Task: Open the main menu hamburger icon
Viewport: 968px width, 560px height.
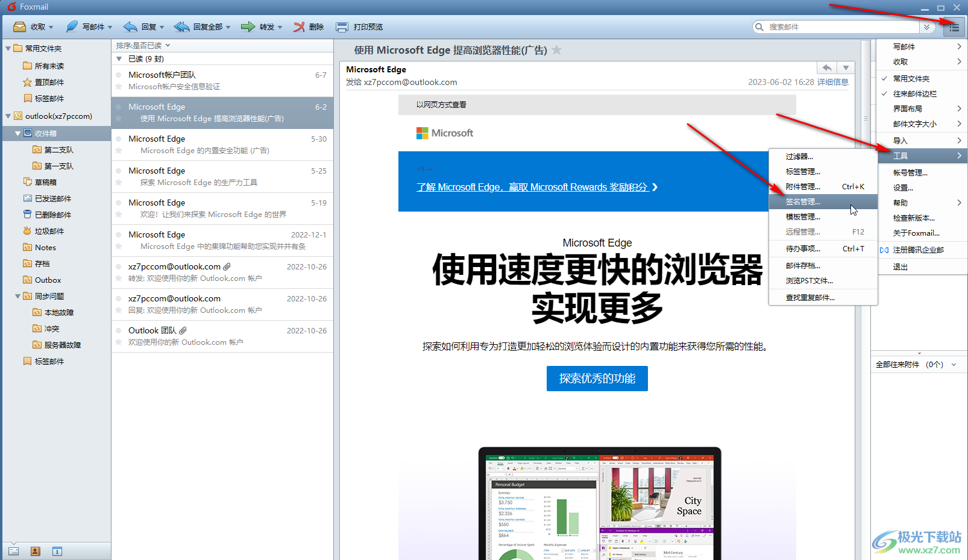Action: (954, 27)
